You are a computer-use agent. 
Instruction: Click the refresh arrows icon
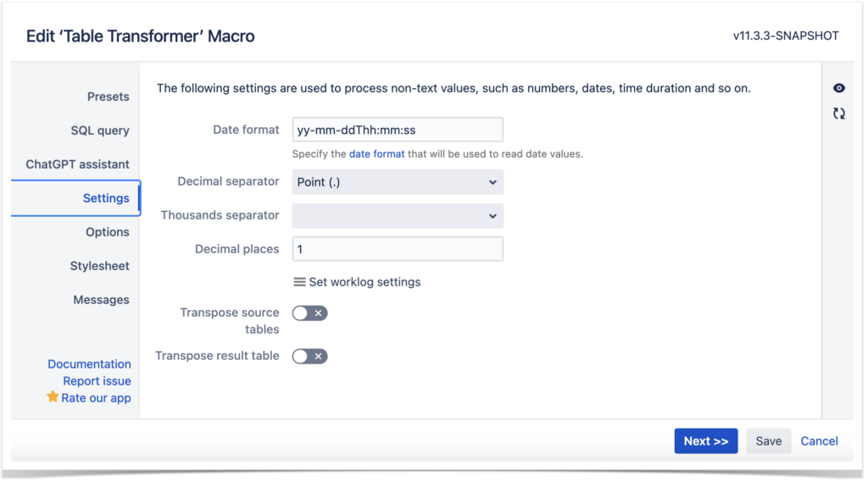pos(838,114)
